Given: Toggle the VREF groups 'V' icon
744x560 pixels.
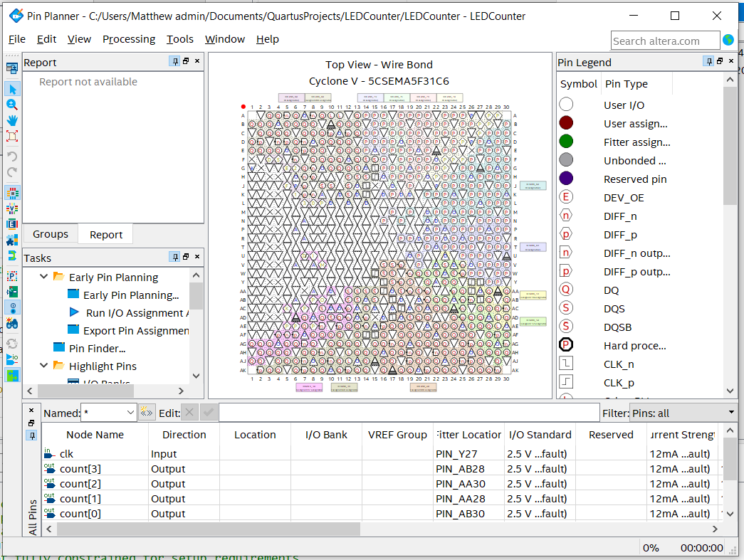Looking at the screenshot, I should (x=12, y=208).
